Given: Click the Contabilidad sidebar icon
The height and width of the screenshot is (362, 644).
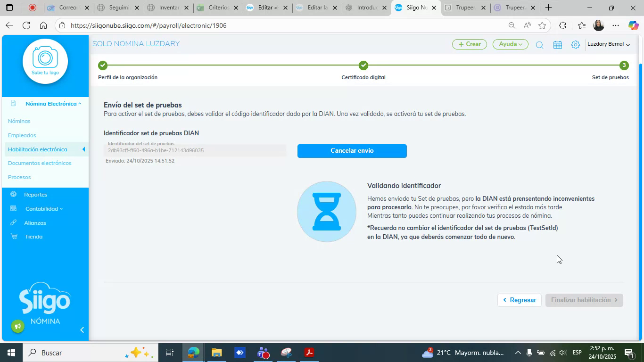Looking at the screenshot, I should pyautogui.click(x=13, y=208).
